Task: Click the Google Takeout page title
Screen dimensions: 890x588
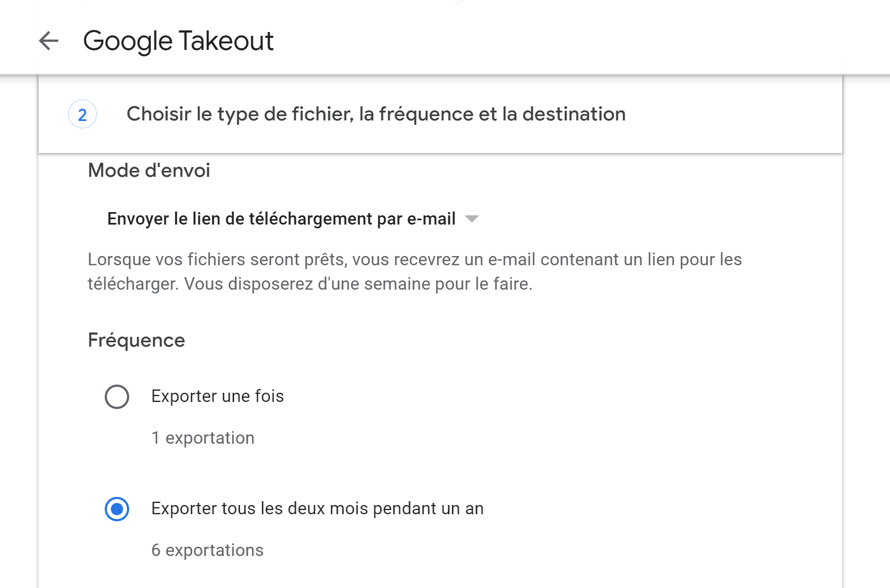Action: pos(178,41)
